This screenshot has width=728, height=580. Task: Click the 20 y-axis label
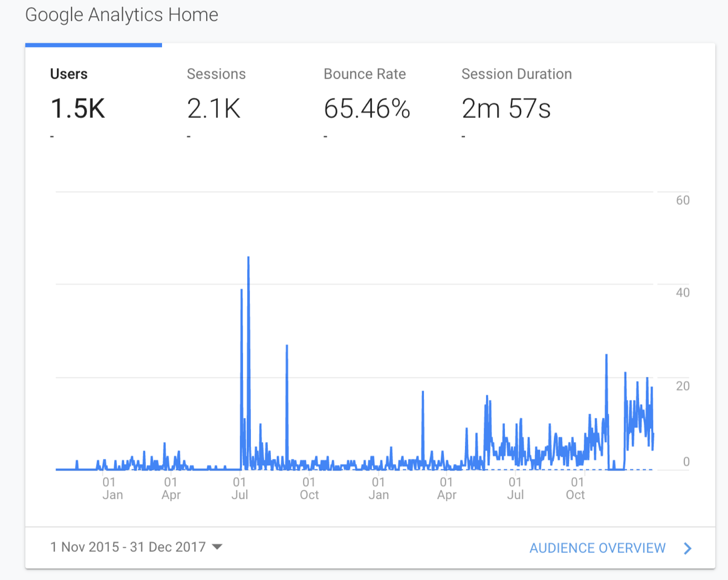683,385
